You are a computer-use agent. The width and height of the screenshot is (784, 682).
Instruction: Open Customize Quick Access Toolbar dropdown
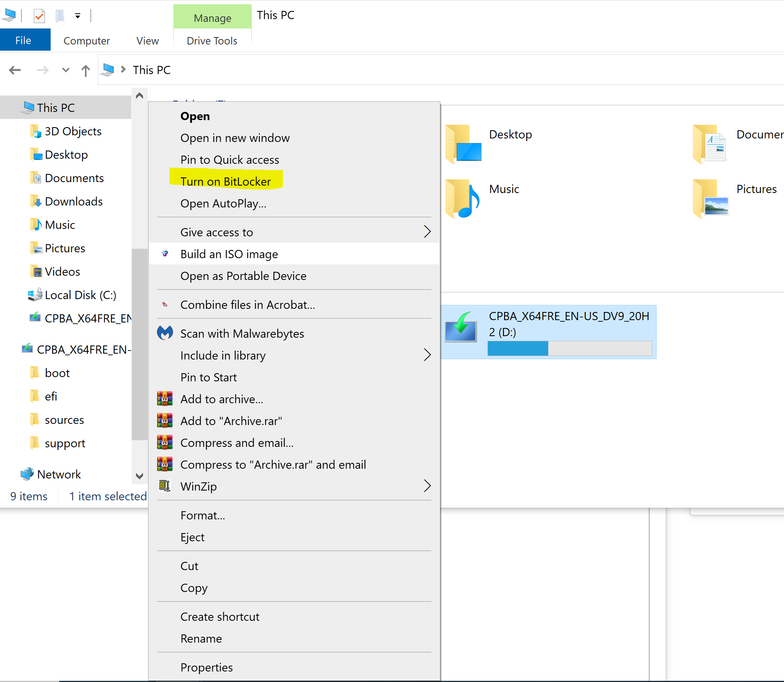[x=78, y=16]
